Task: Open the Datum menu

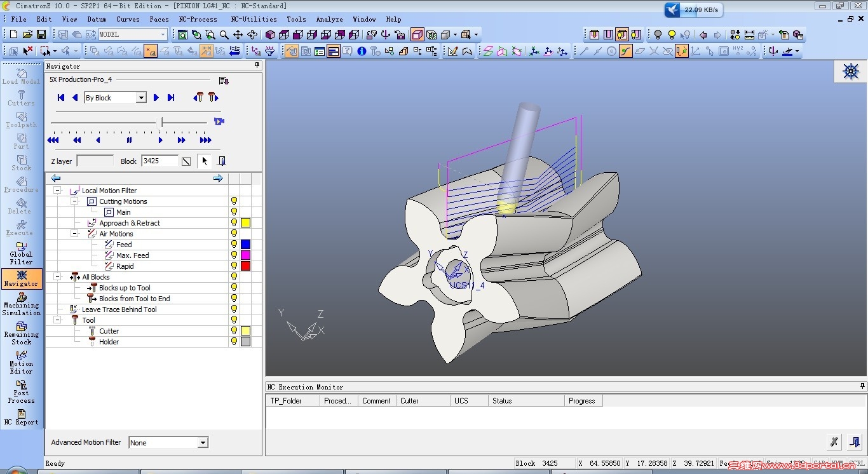Action: [x=97, y=19]
